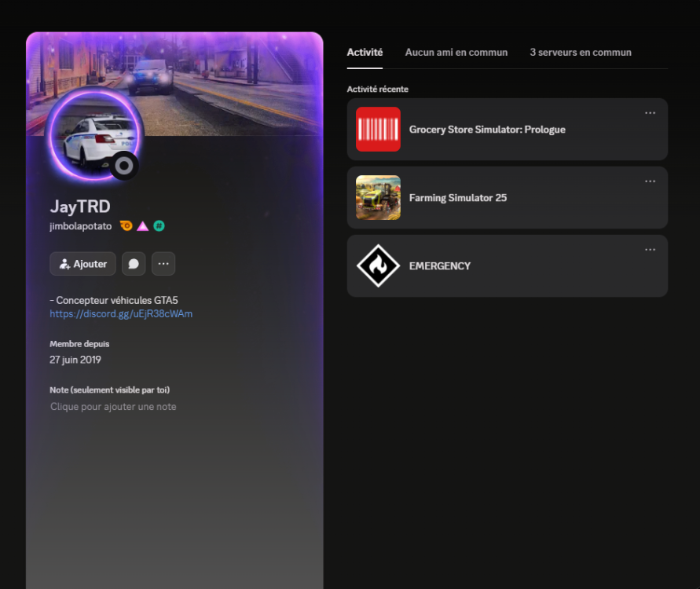
Task: Switch to Aucun ami en commun tab
Action: [456, 53]
